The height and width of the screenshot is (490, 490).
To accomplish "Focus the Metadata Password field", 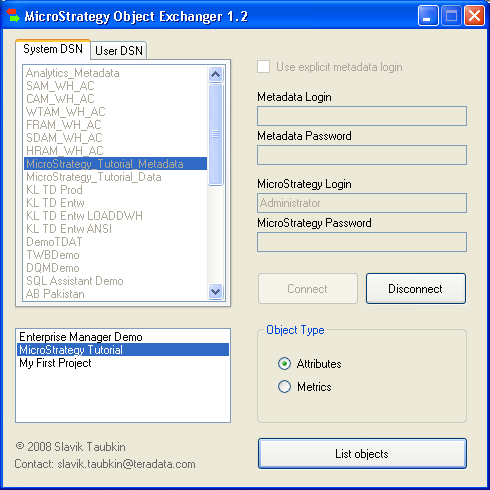I will [x=362, y=155].
